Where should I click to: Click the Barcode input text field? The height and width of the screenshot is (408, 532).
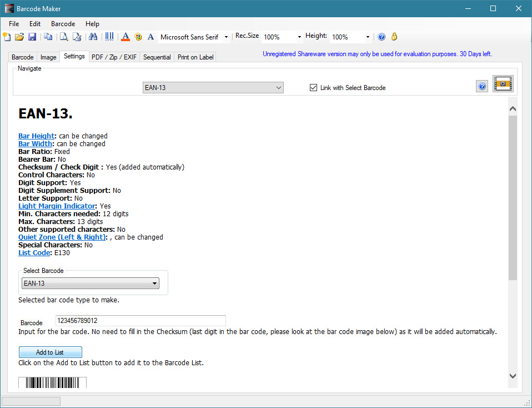[x=140, y=321]
